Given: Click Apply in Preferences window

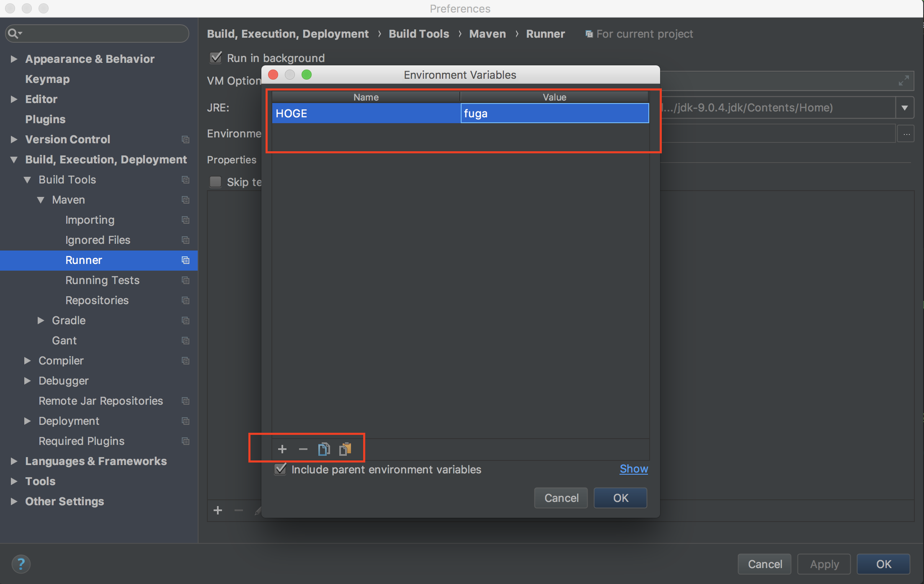Looking at the screenshot, I should [x=824, y=564].
